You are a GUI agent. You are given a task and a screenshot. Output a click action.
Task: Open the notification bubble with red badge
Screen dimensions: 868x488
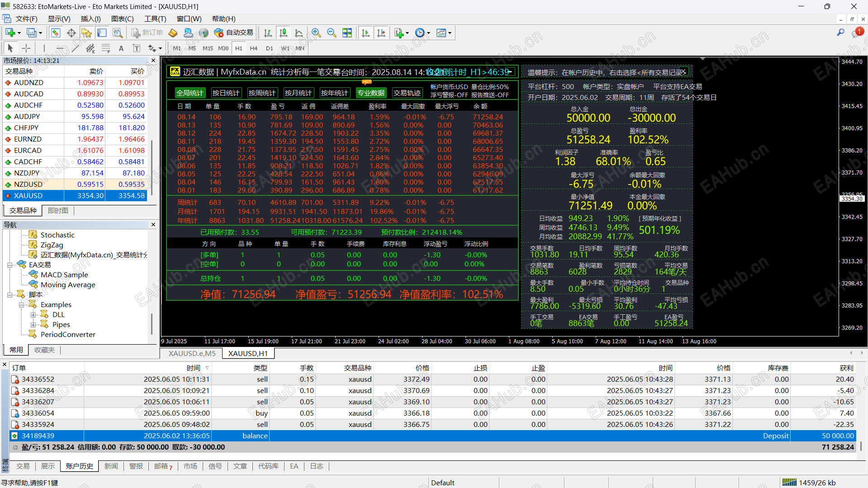857,33
